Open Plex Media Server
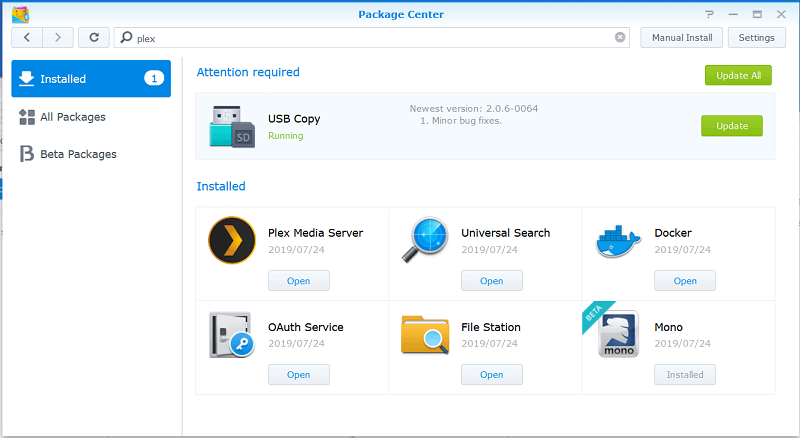Screen dimensions: 800x438 298,281
